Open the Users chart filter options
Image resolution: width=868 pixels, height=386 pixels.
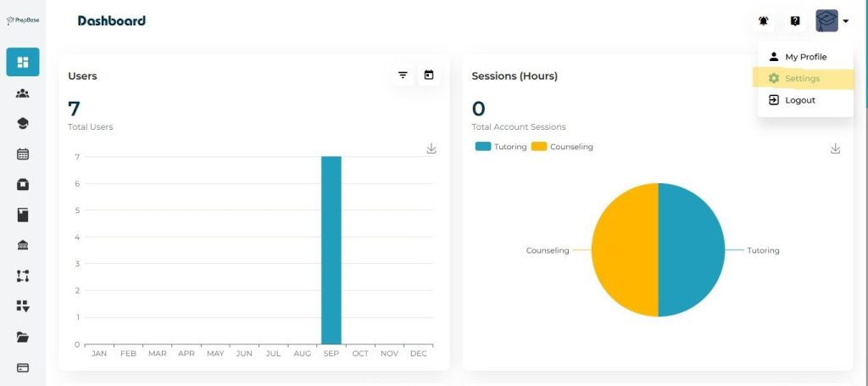pyautogui.click(x=403, y=76)
